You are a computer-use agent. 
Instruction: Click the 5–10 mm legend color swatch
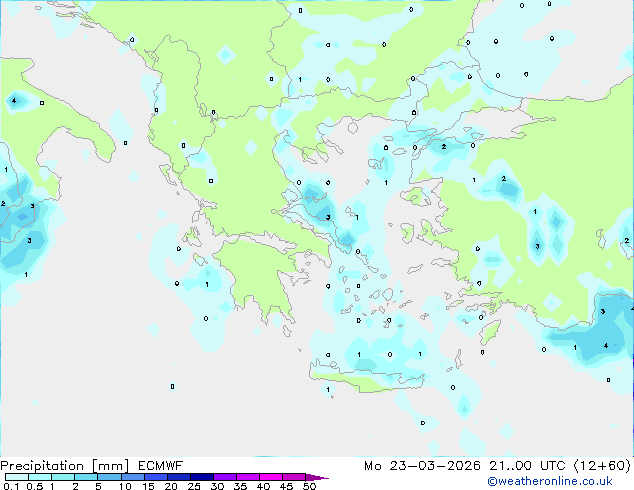click(x=109, y=477)
